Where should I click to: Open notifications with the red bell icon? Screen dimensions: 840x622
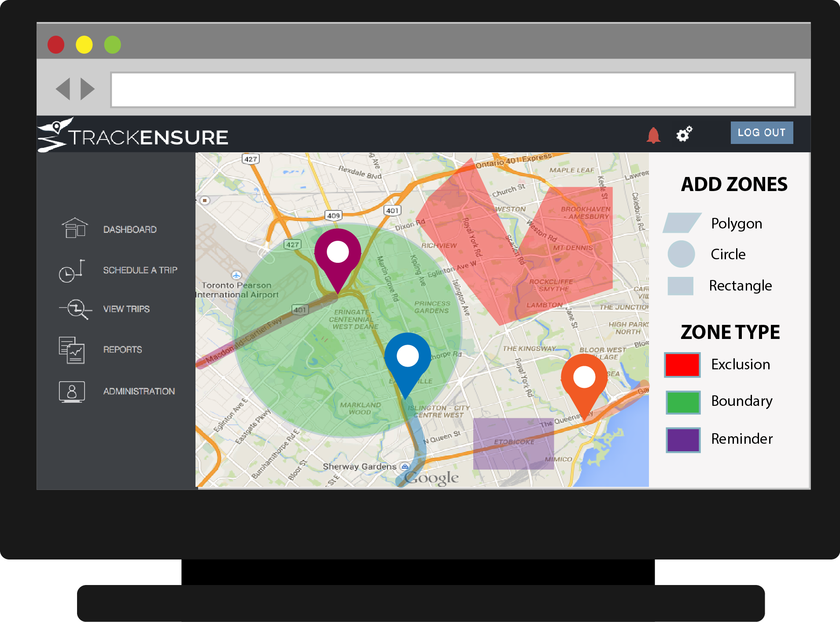point(653,135)
